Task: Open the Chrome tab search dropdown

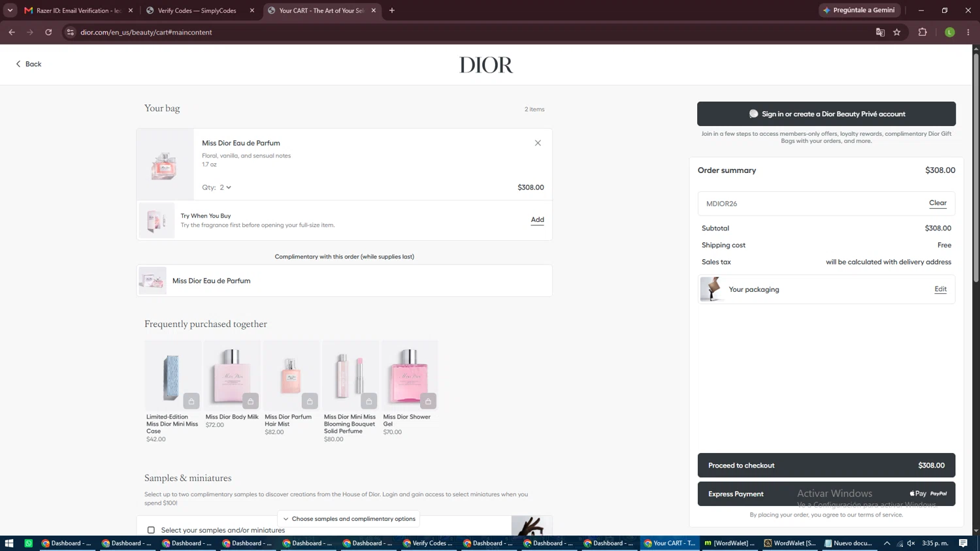Action: coord(10,10)
